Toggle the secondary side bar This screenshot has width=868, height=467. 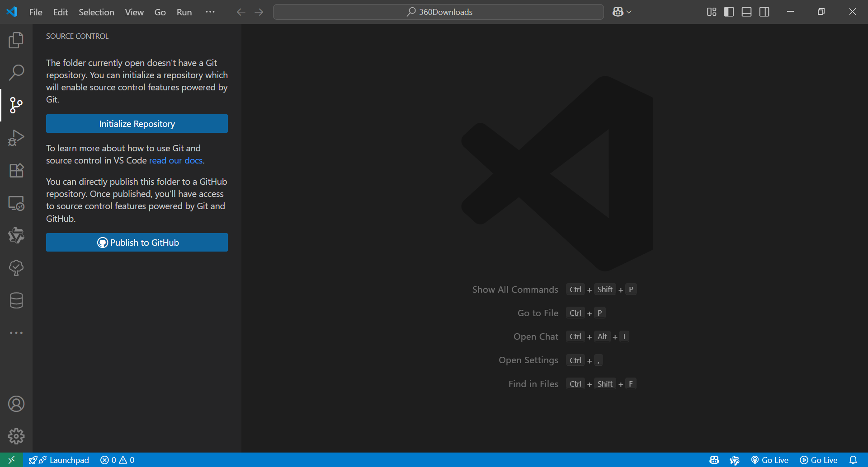point(764,12)
